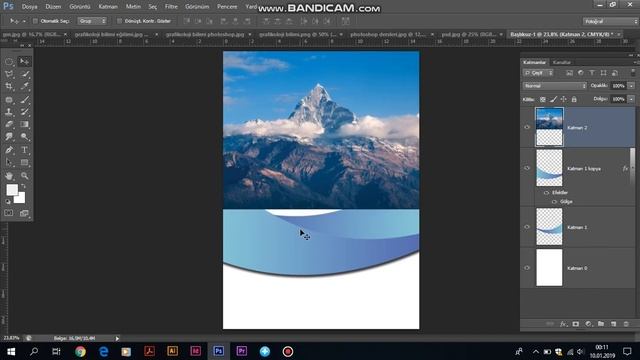Add a layer mask
Viewport: 640px width, 360px height.
click(x=576, y=324)
